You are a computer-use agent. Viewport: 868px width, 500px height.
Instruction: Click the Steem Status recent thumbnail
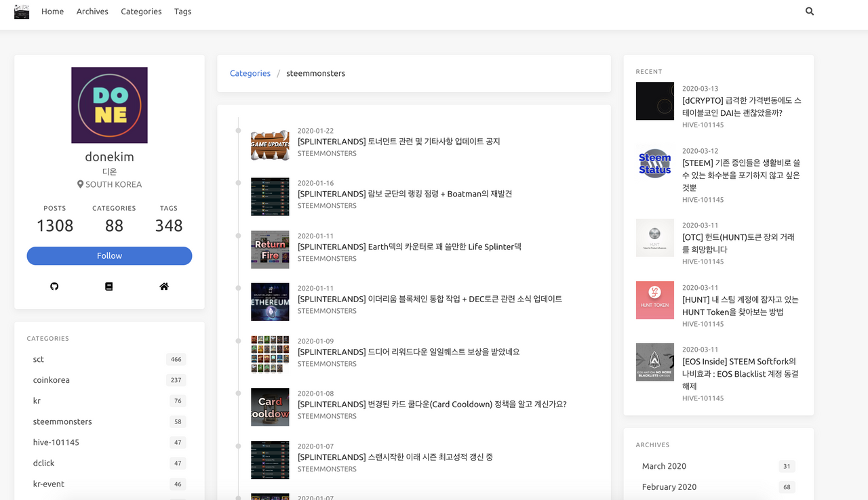point(655,163)
